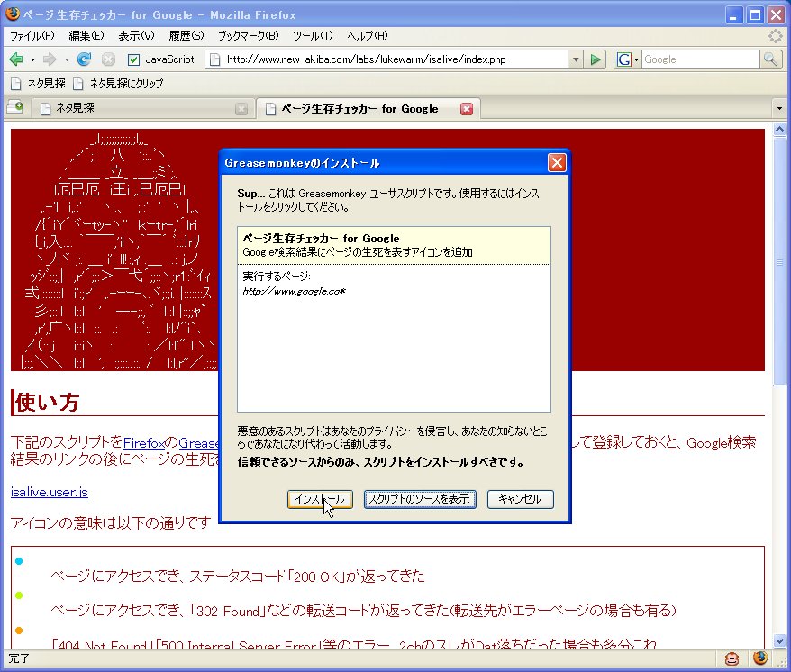Screen dimensions: 791x672
Task: Open the list-all-tabs dropdown
Action: point(779,108)
